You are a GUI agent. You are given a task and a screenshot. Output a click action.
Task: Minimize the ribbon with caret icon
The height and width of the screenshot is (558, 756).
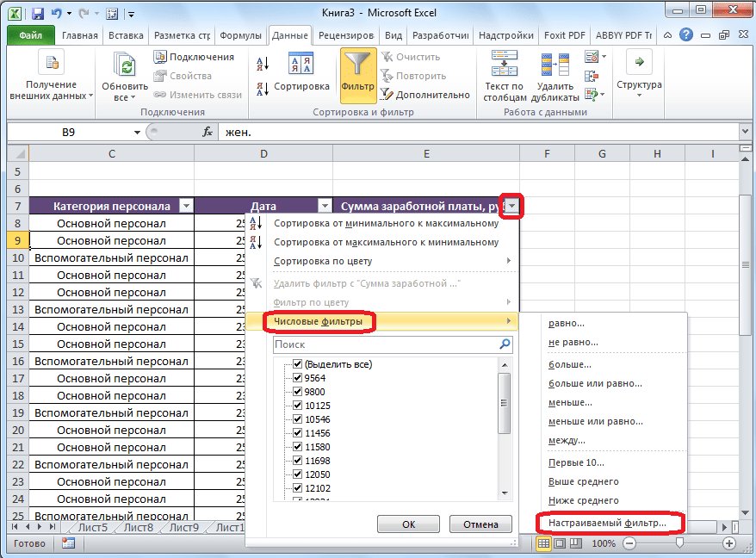point(668,35)
